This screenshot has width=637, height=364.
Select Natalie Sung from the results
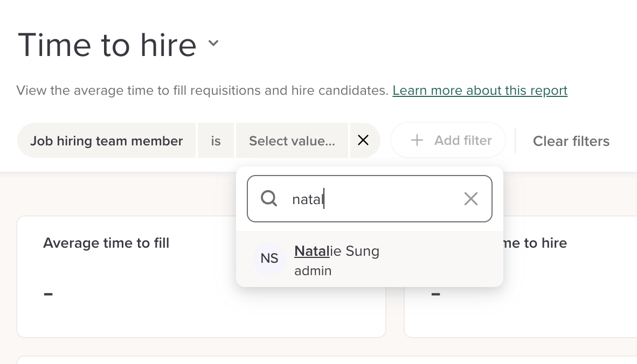coord(337,251)
